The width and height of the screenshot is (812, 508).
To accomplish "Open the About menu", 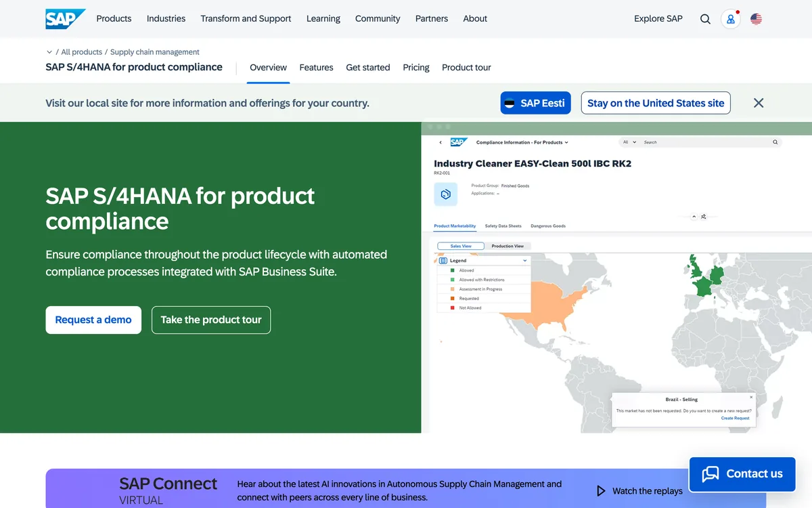I will coord(475,19).
